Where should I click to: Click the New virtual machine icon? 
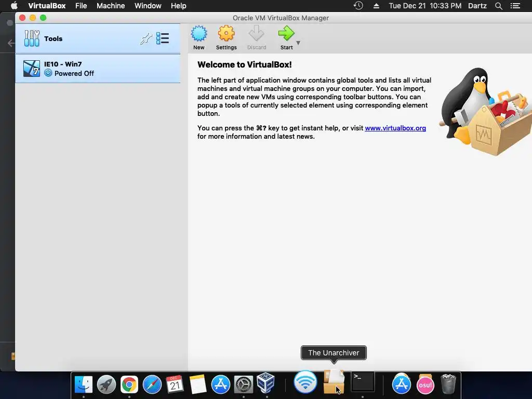click(x=199, y=34)
